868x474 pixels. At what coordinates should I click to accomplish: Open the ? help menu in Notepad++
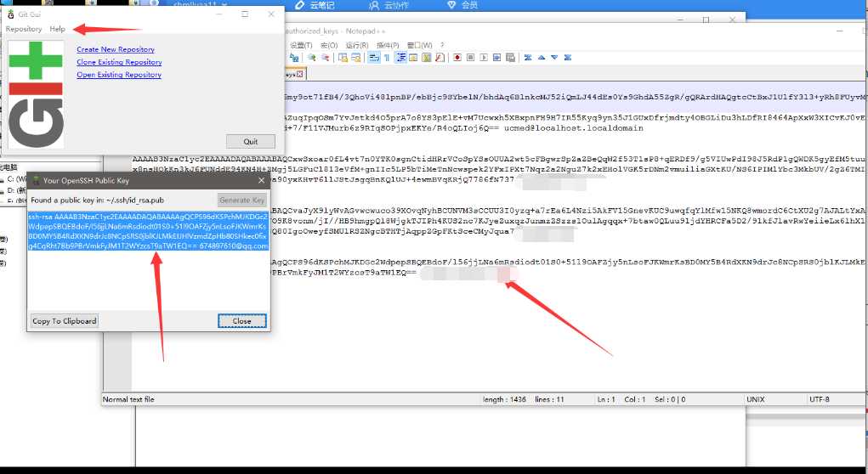pos(442,45)
